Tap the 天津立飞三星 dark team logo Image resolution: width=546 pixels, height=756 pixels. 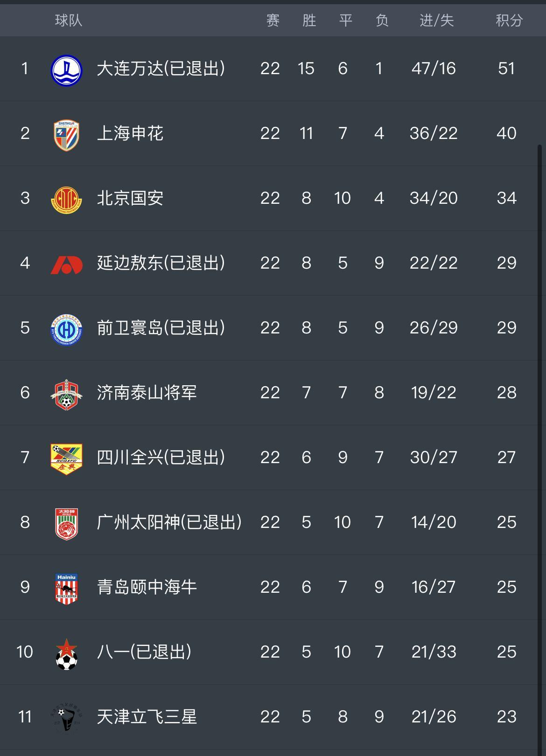(x=66, y=718)
